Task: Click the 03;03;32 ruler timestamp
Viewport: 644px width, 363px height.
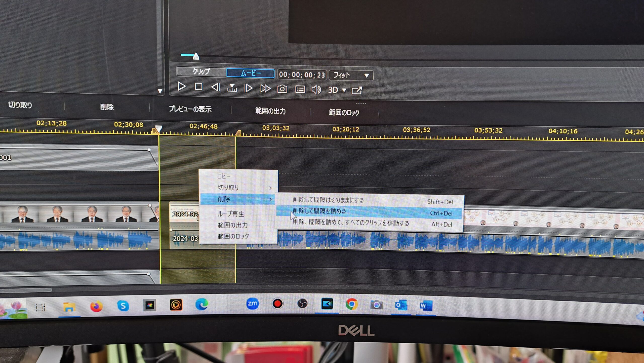Action: (x=276, y=128)
